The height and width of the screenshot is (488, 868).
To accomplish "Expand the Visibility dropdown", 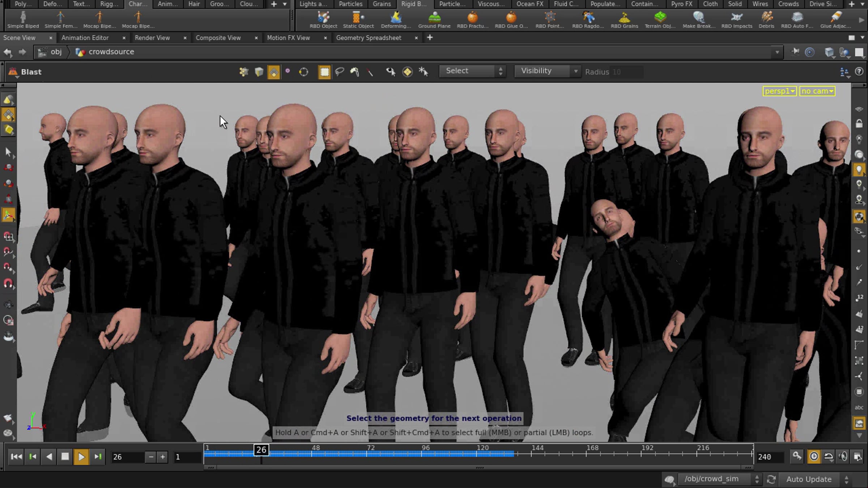I will (x=547, y=71).
